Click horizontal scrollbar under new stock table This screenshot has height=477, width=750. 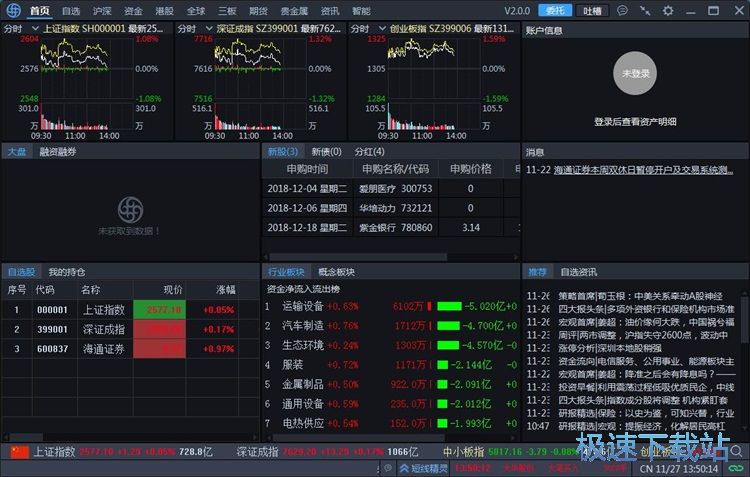pos(359,257)
